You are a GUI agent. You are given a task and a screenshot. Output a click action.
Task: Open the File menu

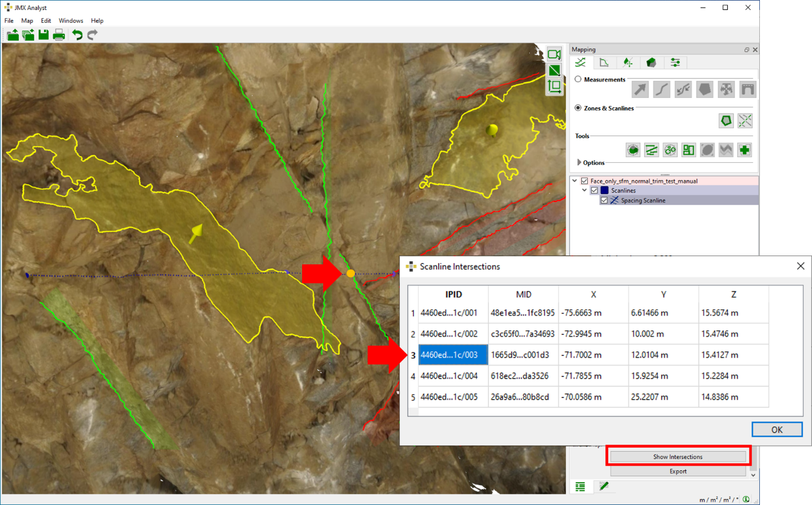(9, 21)
